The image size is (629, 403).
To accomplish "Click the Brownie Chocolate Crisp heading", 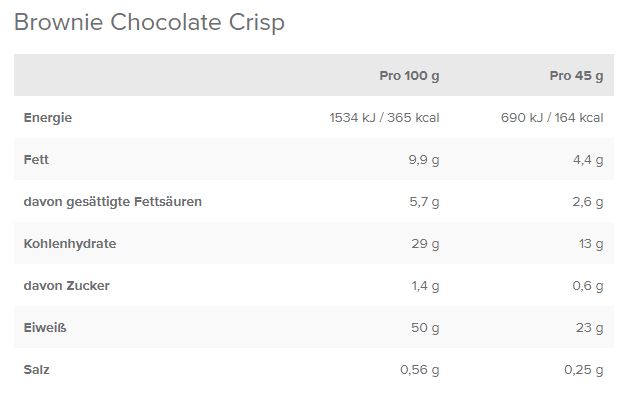I will [x=149, y=23].
